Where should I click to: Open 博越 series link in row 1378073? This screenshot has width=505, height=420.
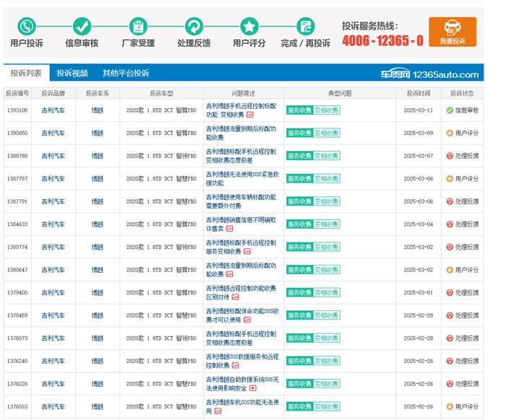97,338
